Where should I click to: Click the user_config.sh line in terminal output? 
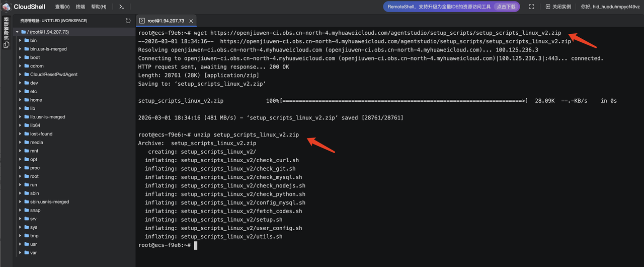(223, 228)
